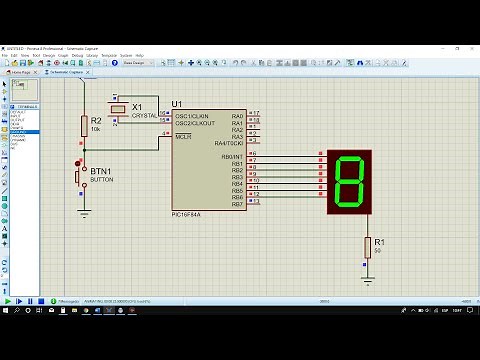Select the highlighted terminal in object list

click(24, 132)
